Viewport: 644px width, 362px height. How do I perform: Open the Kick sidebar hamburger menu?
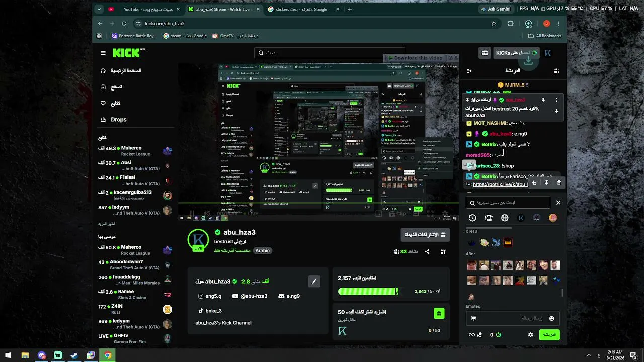pos(103,53)
